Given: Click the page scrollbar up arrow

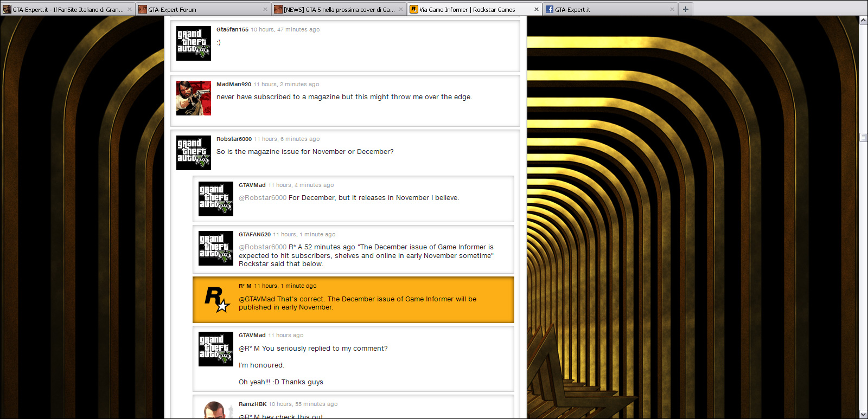Looking at the screenshot, I should point(863,21).
